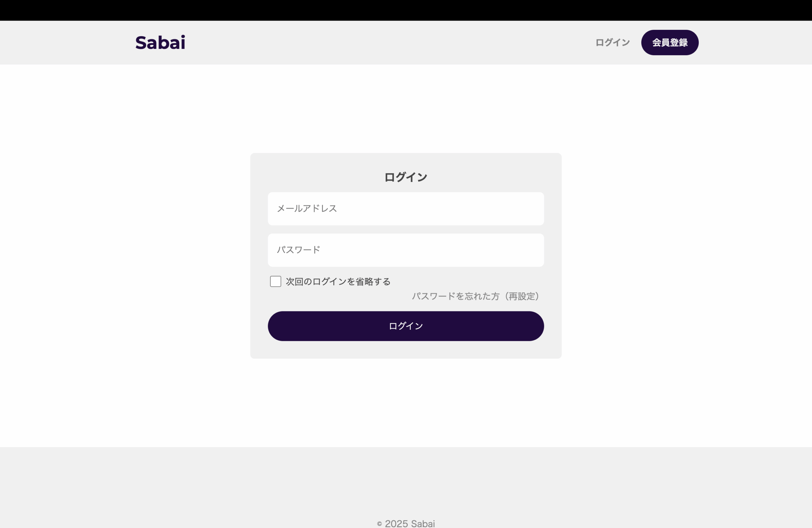Select the header navigation ログイン menu item
812x528 pixels.
point(612,42)
